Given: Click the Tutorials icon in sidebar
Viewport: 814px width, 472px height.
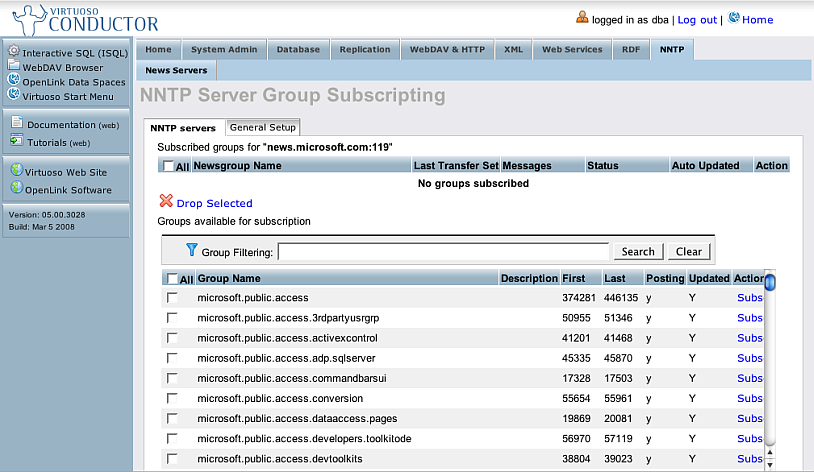Looking at the screenshot, I should tap(17, 141).
